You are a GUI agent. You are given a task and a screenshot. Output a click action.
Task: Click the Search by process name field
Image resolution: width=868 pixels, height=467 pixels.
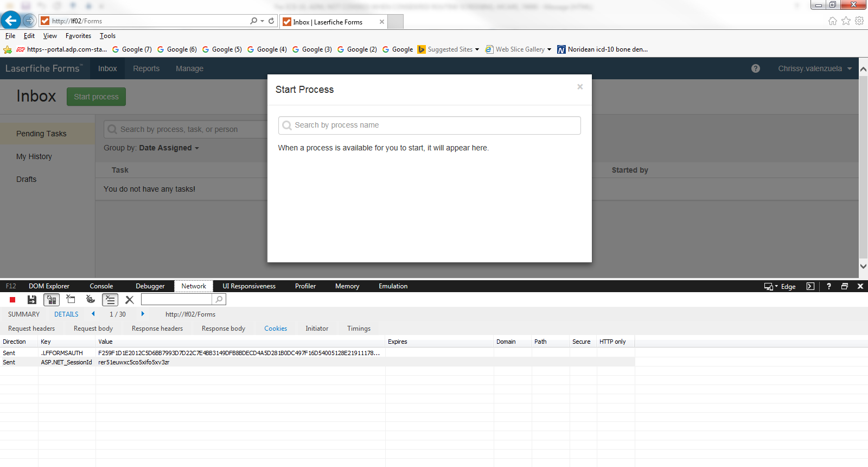pyautogui.click(x=429, y=125)
